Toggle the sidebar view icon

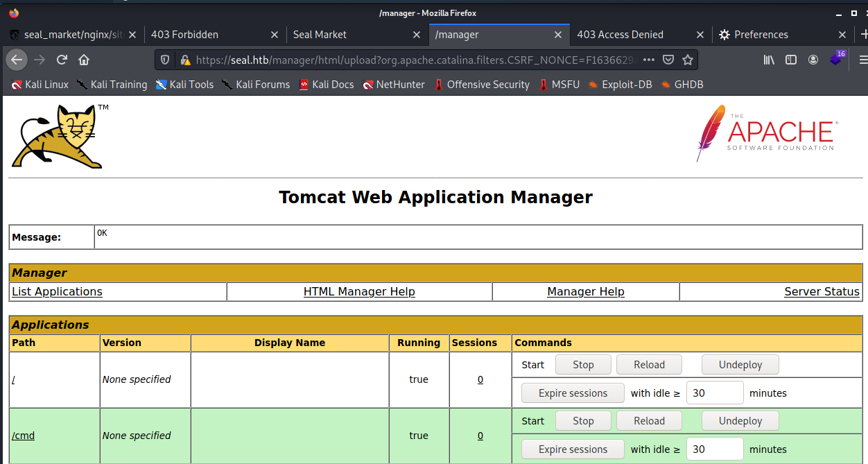coord(791,60)
